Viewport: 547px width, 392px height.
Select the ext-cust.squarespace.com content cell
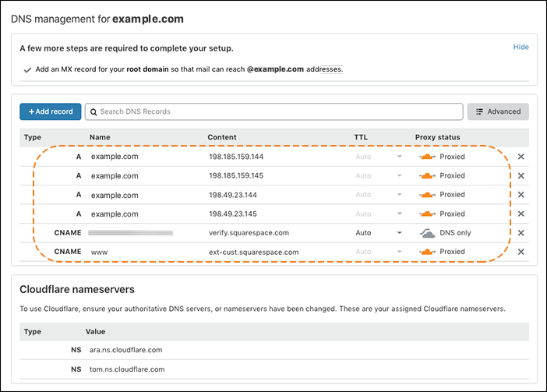253,252
